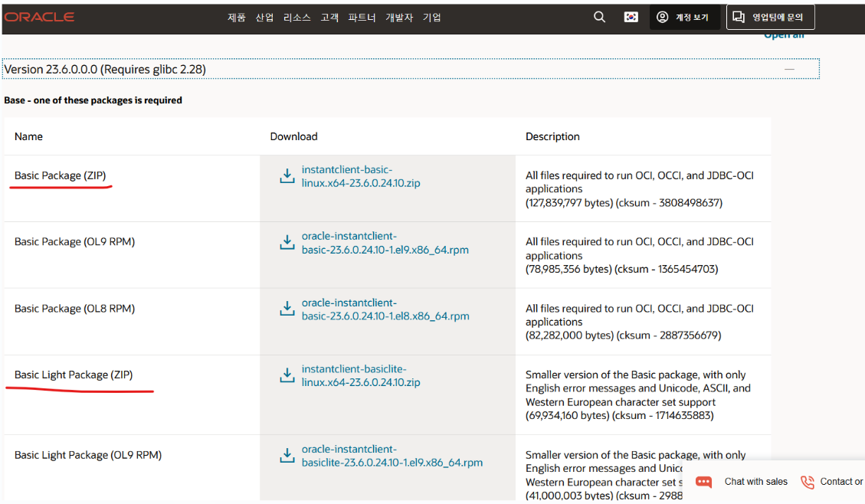This screenshot has width=865, height=504.
Task: Open the 제품 menu
Action: click(x=236, y=18)
